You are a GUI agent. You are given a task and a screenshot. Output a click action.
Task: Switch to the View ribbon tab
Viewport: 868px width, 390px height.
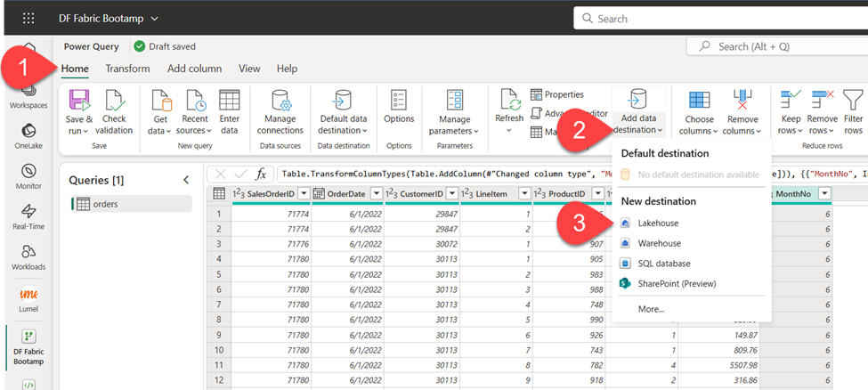pyautogui.click(x=249, y=69)
